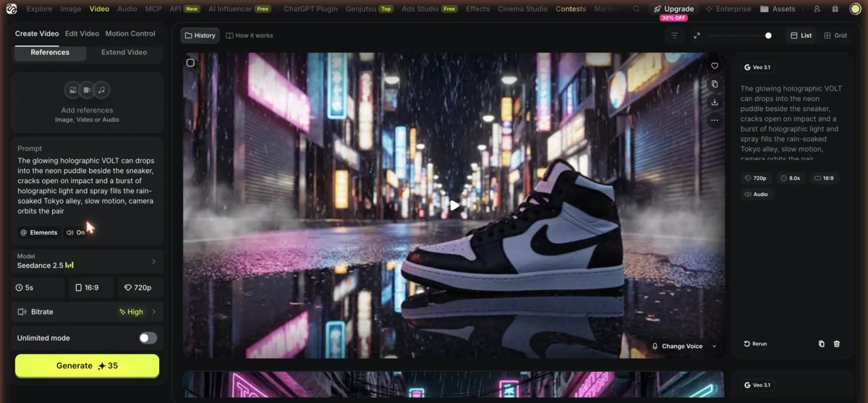Add an image reference icon
The height and width of the screenshot is (403, 868).
click(x=72, y=90)
